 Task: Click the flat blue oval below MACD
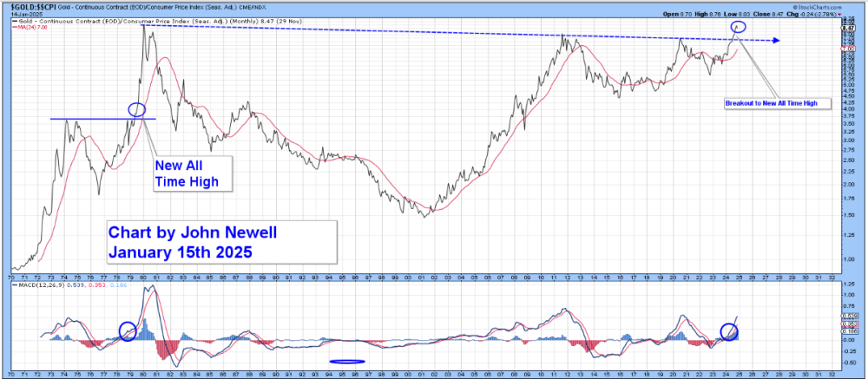tap(346, 361)
